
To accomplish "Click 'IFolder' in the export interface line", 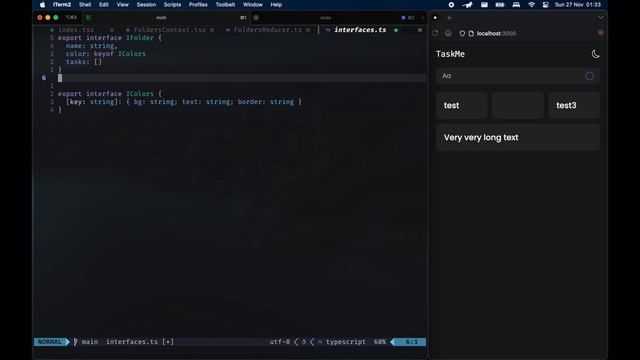I will (x=140, y=38).
